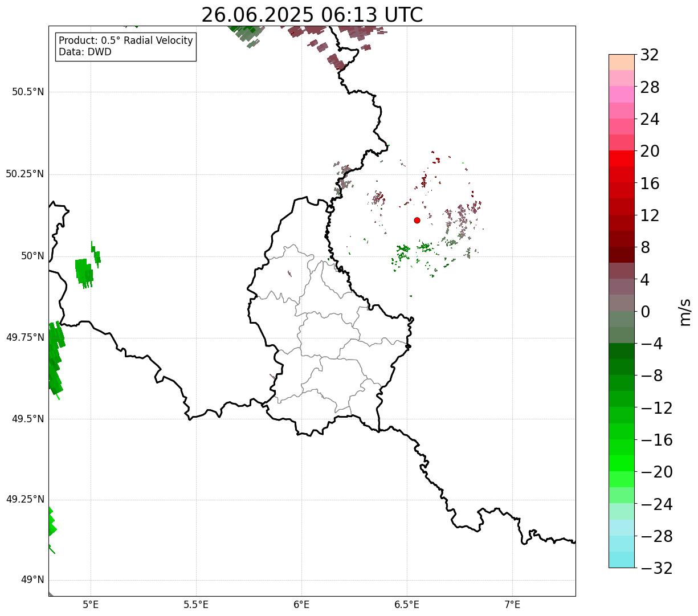The width and height of the screenshot is (698, 616).
Task: Click the colorbar tick label −16
Action: tap(656, 440)
